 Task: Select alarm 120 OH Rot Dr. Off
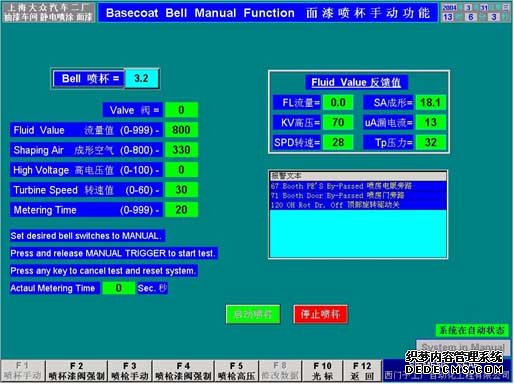(358, 205)
